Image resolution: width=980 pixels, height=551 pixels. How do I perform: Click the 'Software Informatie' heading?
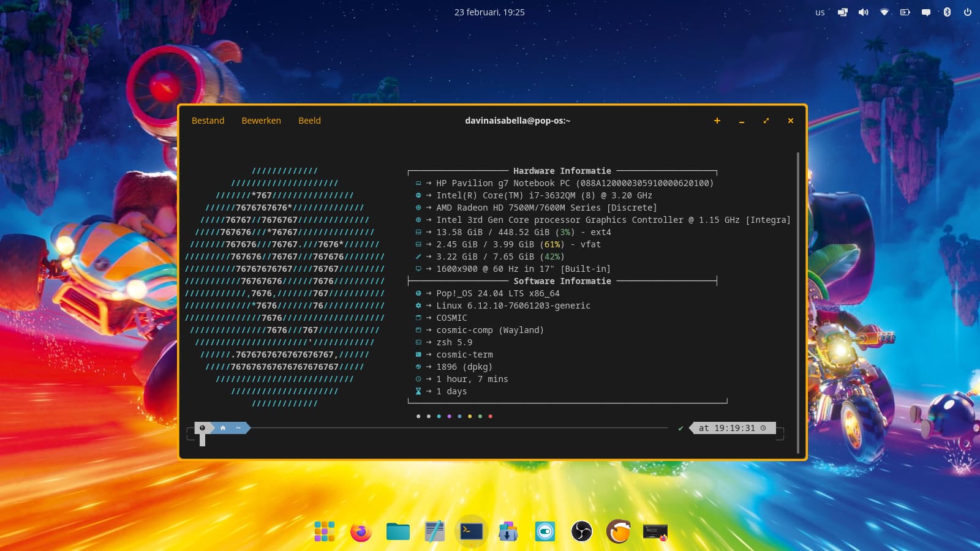click(x=562, y=281)
